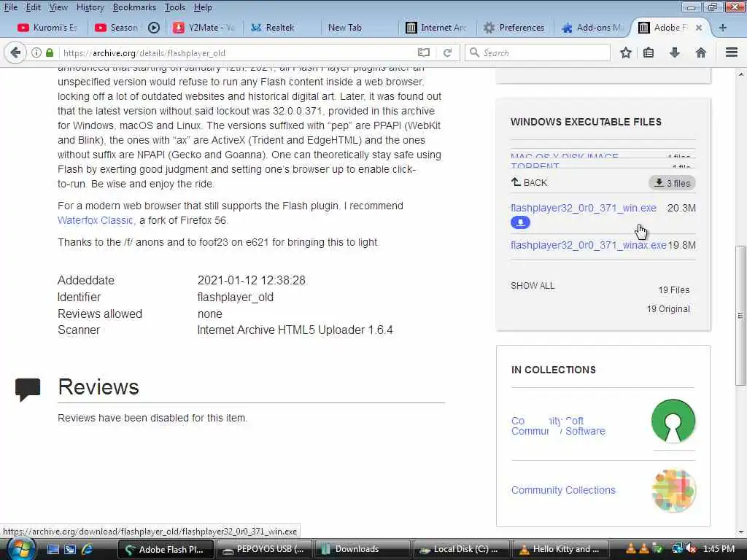This screenshot has height=560, width=747.
Task: Click the muted volume tray icon
Action: (x=692, y=549)
